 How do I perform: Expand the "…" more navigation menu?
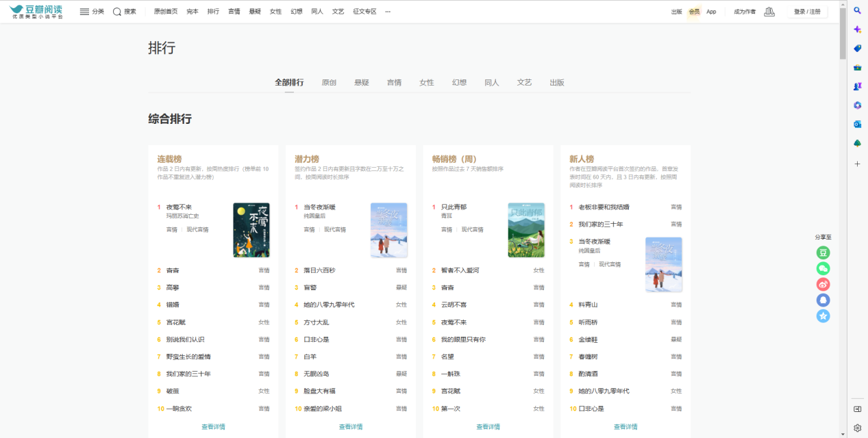click(387, 11)
